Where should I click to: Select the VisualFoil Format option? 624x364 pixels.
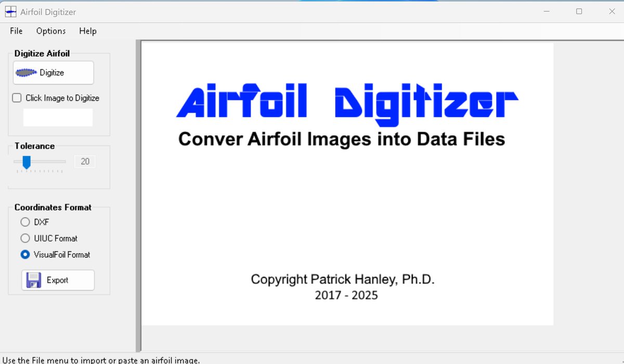click(x=25, y=255)
